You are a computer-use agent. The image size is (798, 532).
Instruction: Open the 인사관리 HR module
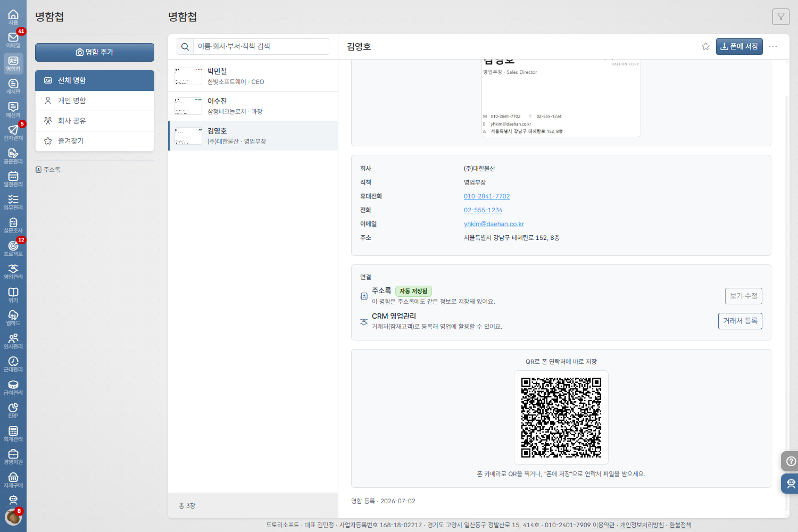point(13,341)
